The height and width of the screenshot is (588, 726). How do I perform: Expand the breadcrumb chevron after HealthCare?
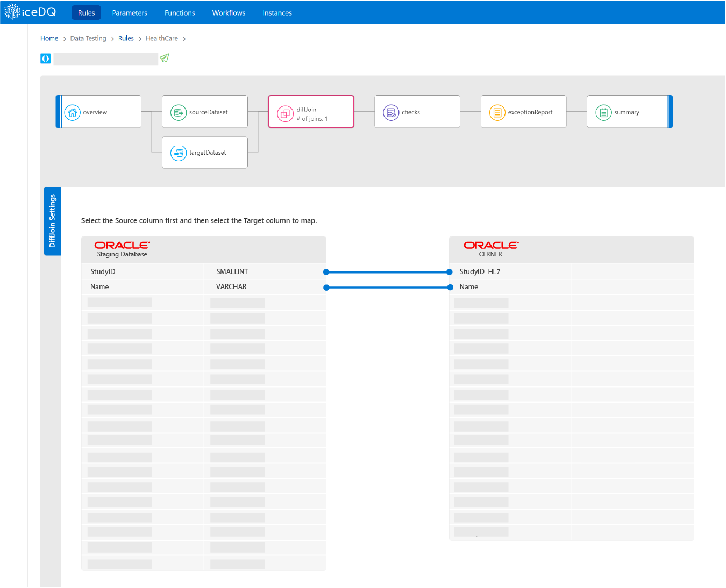[x=184, y=38]
